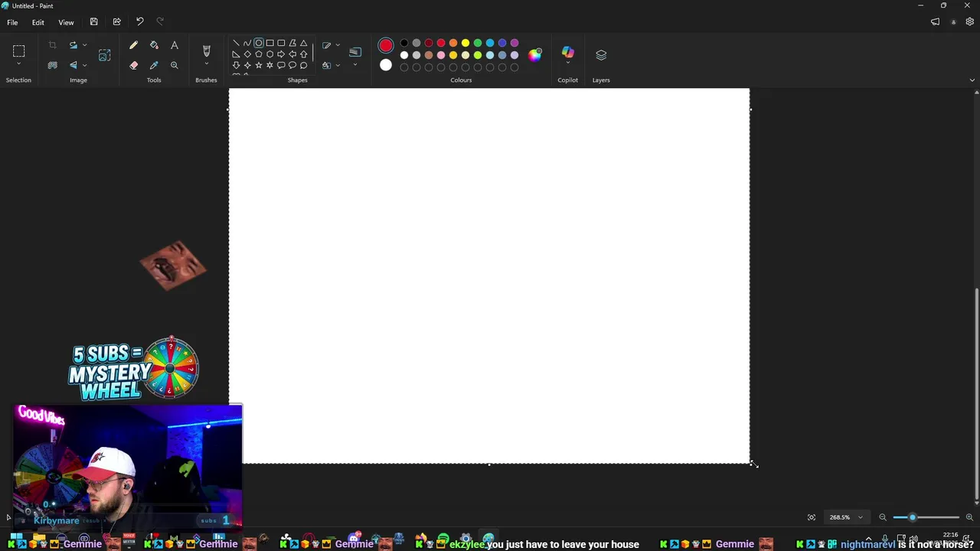The width and height of the screenshot is (980, 551).
Task: Click the Share icon
Action: coord(116,21)
